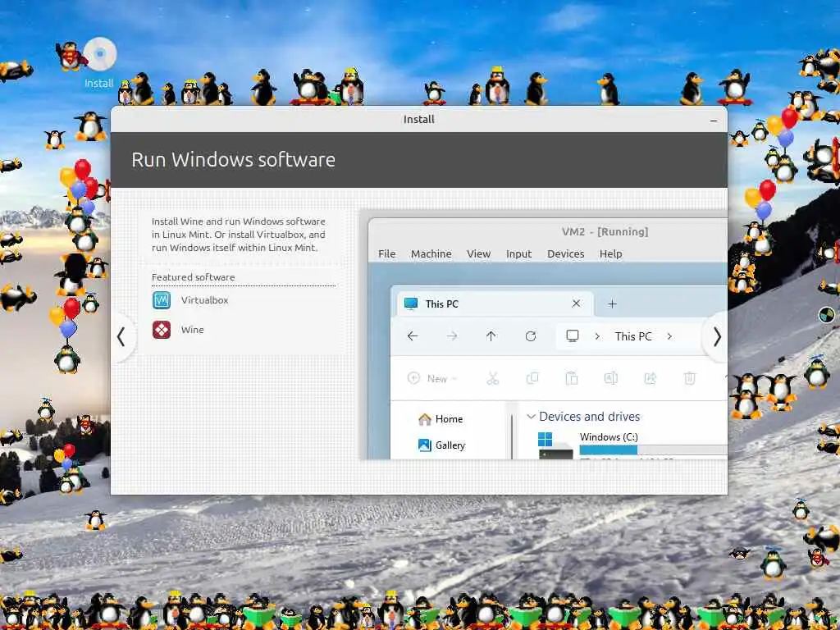Click the Explorer refresh icon
This screenshot has width=840, height=630.
coord(531,336)
